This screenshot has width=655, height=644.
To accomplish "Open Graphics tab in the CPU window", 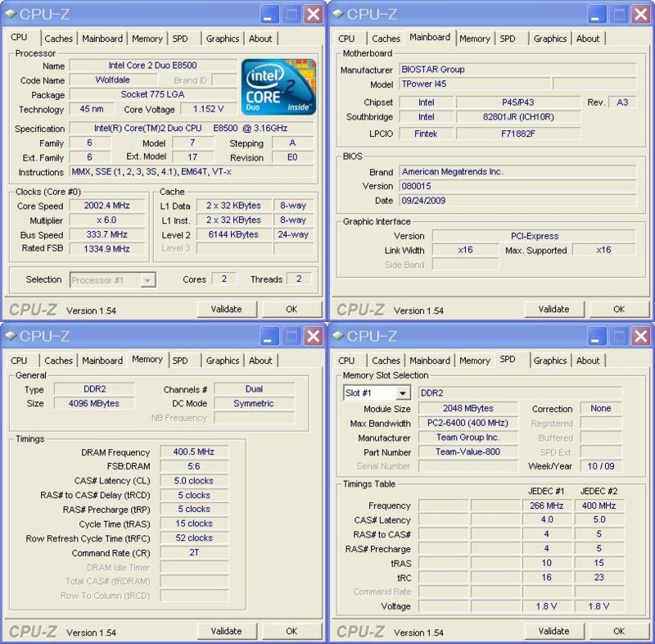I will coord(223,39).
